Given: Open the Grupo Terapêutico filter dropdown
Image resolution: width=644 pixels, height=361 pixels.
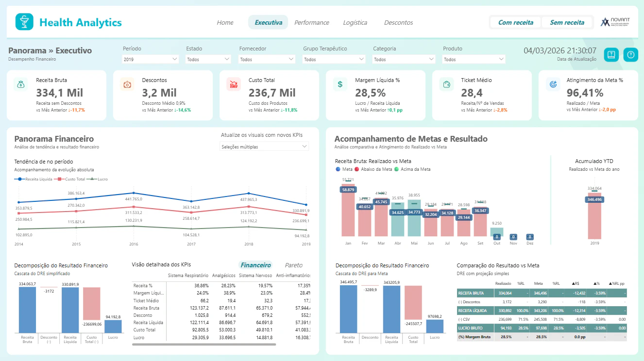Looking at the screenshot, I should click(334, 59).
